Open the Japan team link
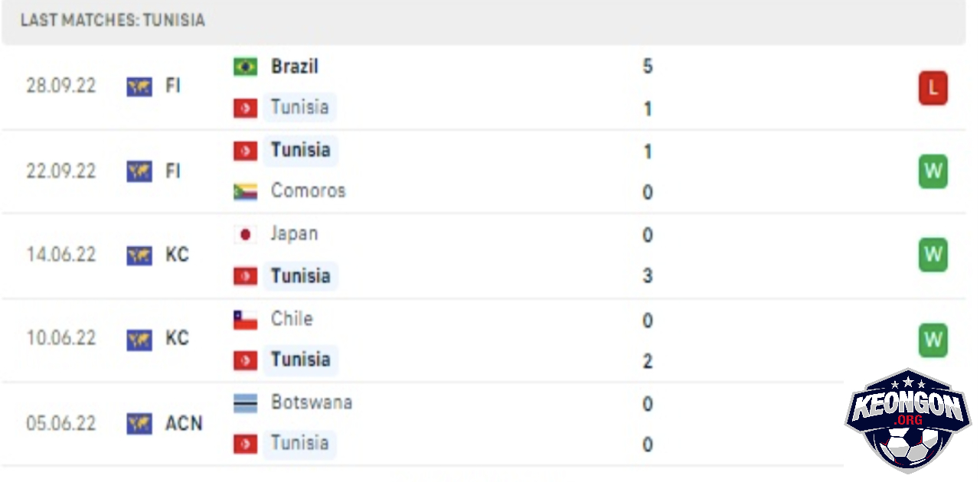980x482 pixels. click(x=294, y=233)
